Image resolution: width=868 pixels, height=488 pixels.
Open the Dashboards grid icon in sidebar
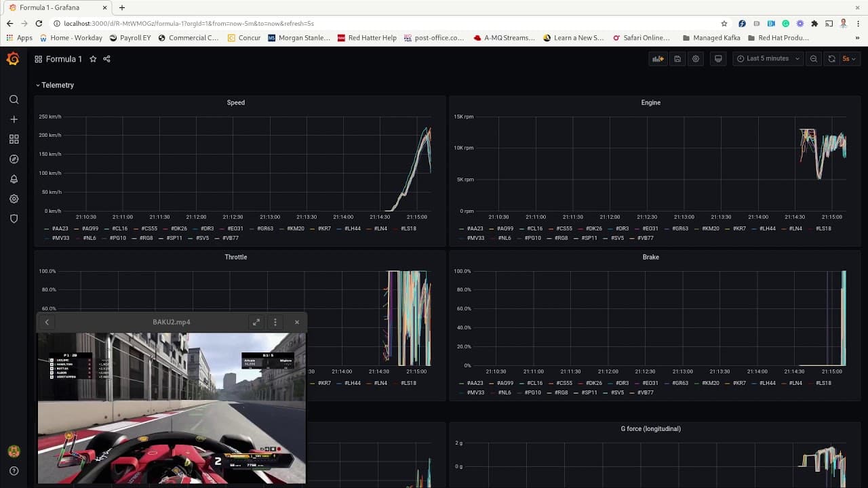14,139
